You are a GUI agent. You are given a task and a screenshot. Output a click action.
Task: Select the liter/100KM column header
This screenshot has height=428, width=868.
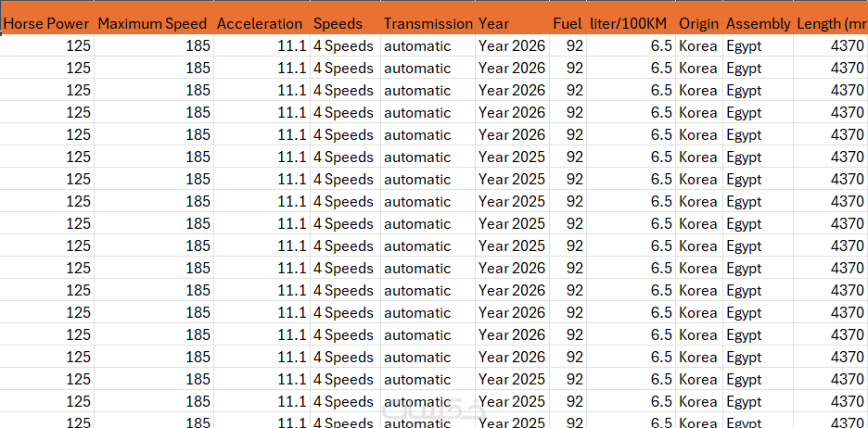(629, 23)
